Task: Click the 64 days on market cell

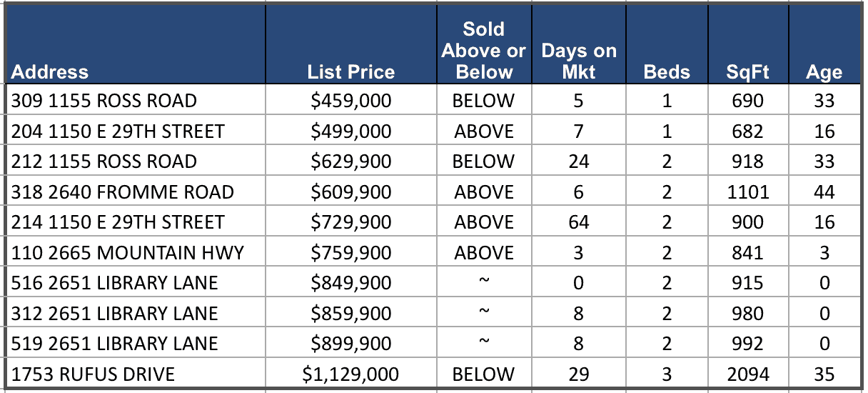Action: (578, 222)
